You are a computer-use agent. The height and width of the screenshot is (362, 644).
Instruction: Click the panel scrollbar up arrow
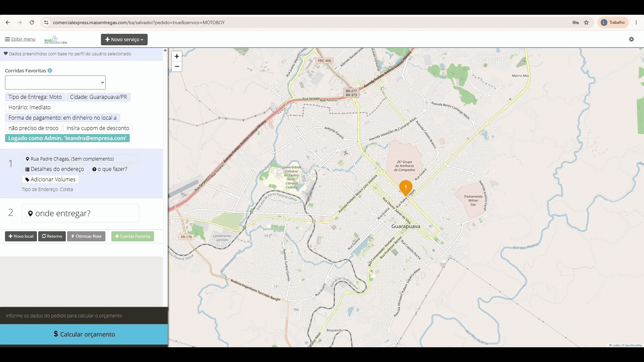click(x=165, y=50)
